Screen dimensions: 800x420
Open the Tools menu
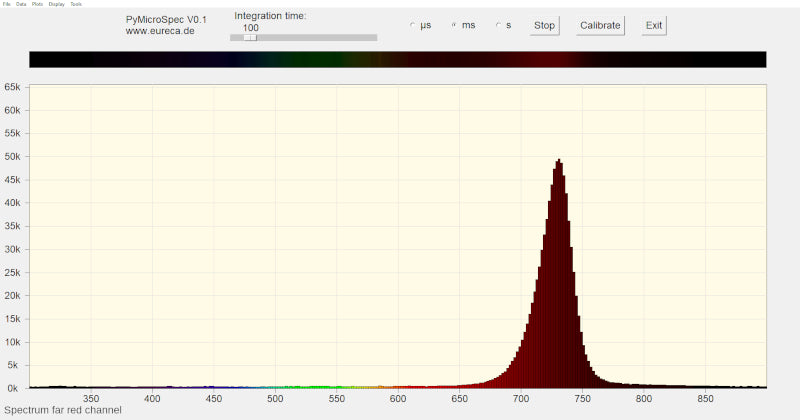(76, 4)
